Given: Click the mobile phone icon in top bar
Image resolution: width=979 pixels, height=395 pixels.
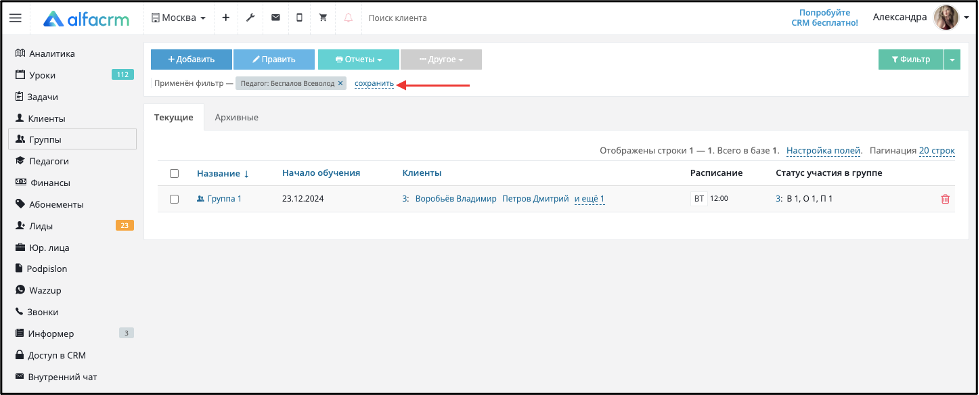Looking at the screenshot, I should [x=299, y=18].
